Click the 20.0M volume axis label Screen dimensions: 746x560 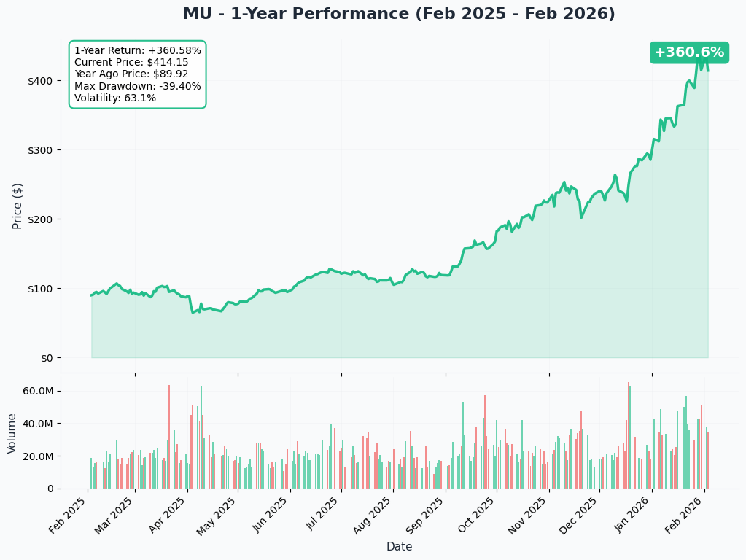39,456
